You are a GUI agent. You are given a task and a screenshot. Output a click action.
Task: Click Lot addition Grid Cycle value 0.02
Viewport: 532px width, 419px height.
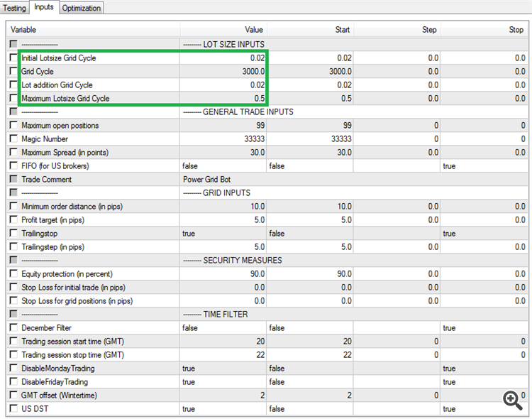[223, 85]
